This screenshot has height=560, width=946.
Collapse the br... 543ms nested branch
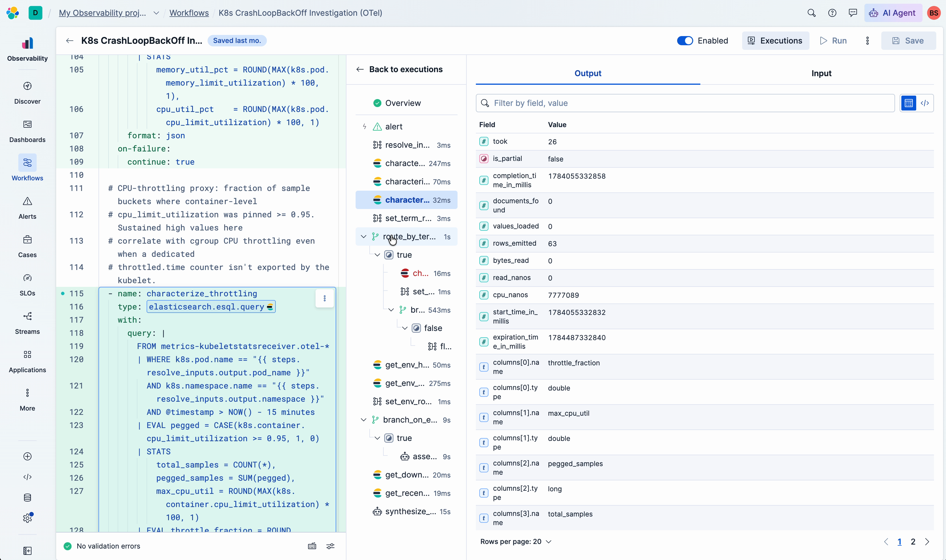pos(391,309)
